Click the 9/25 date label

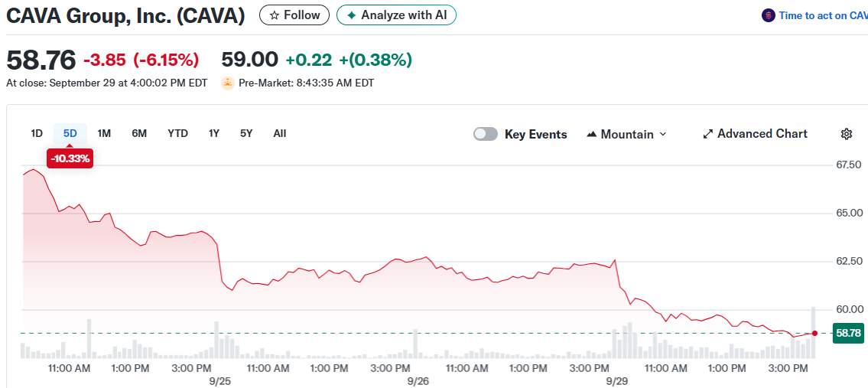220,382
